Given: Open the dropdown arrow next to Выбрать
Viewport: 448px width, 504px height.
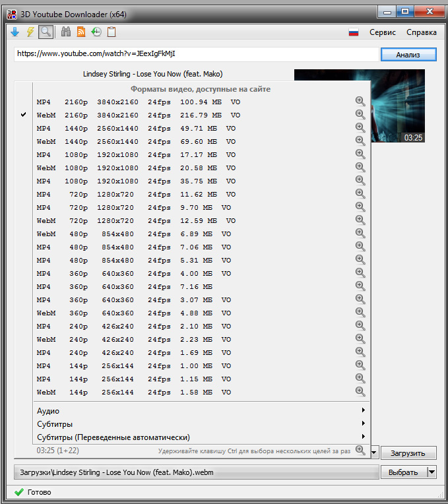Looking at the screenshot, I should 432,472.
